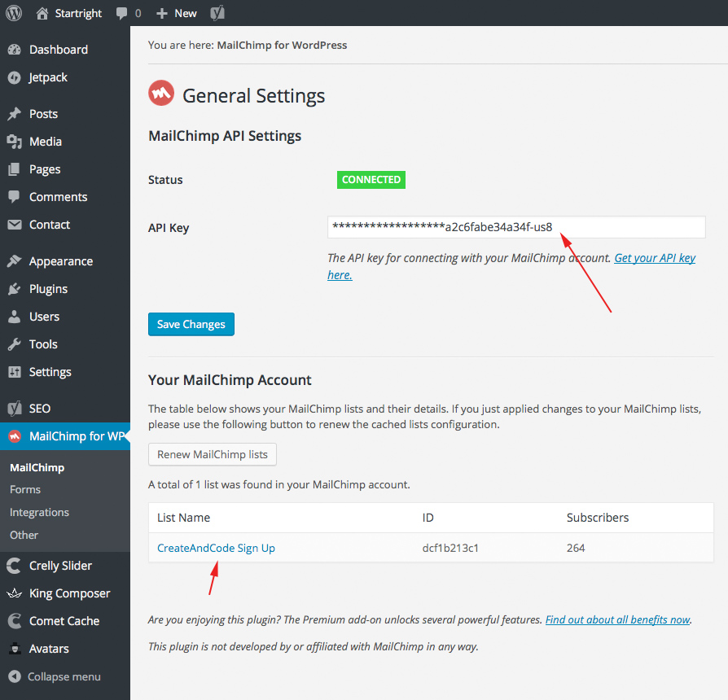The height and width of the screenshot is (700, 728).
Task: Click the Avatars sidebar icon
Action: (15, 649)
